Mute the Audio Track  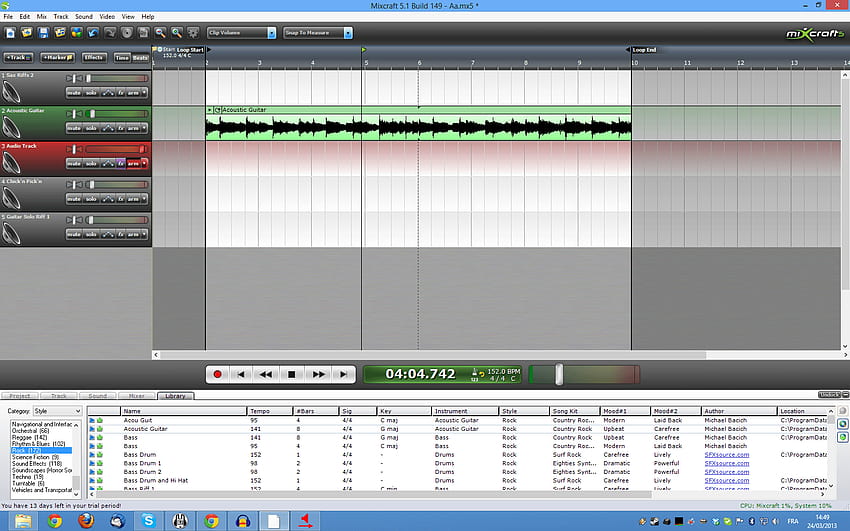coord(74,163)
